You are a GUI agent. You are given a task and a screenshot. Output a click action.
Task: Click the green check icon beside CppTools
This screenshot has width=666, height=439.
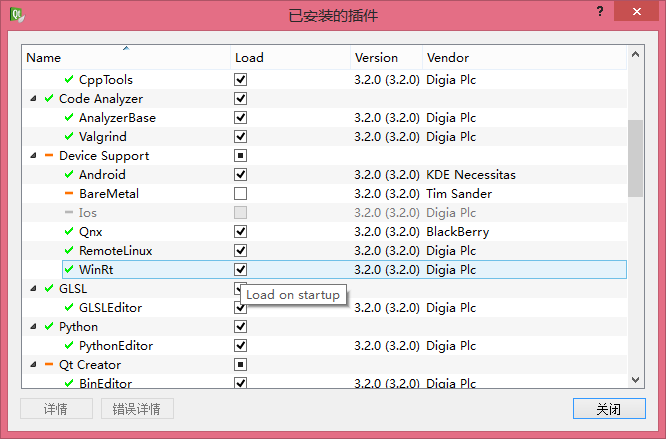point(69,79)
